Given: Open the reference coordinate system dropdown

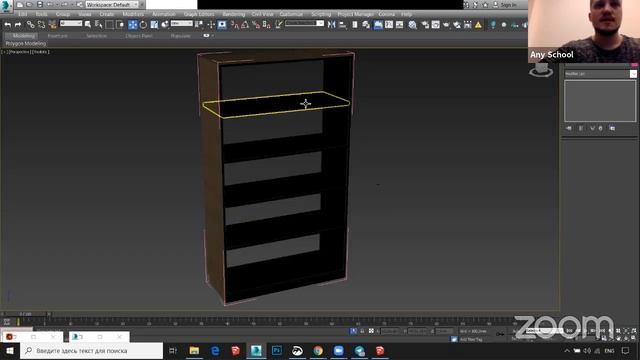Looking at the screenshot, I should point(182,24).
